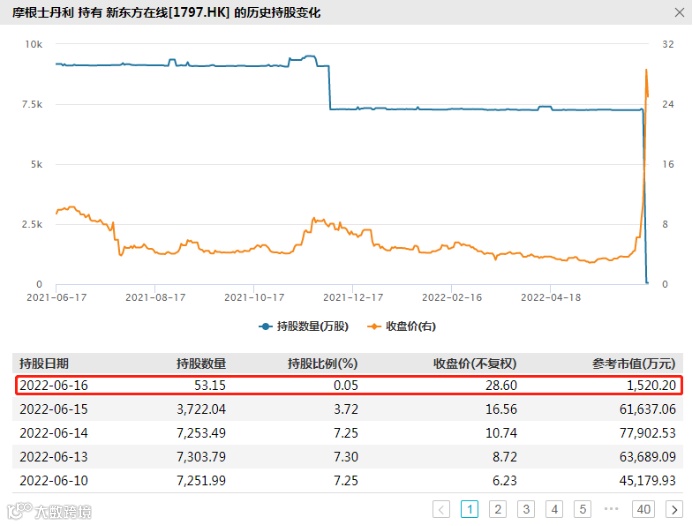Image resolution: width=693 pixels, height=526 pixels.
Task: Click the 持股比例(%) column header
Action: [x=323, y=363]
